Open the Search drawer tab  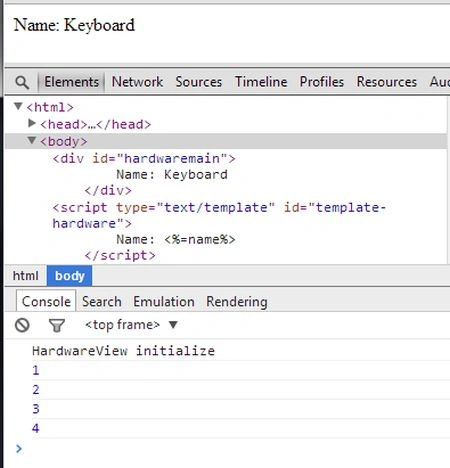click(x=102, y=302)
